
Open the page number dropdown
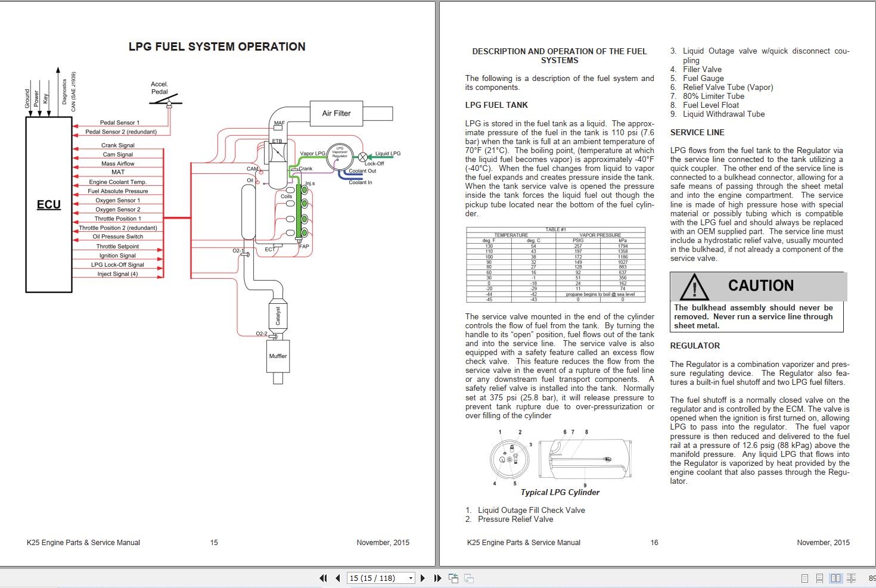pos(410,578)
